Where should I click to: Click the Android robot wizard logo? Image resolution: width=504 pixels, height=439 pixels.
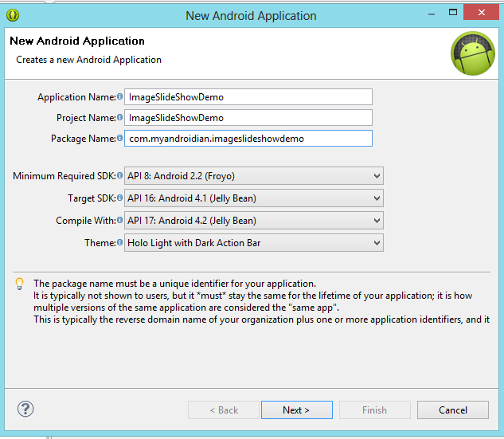click(x=473, y=54)
